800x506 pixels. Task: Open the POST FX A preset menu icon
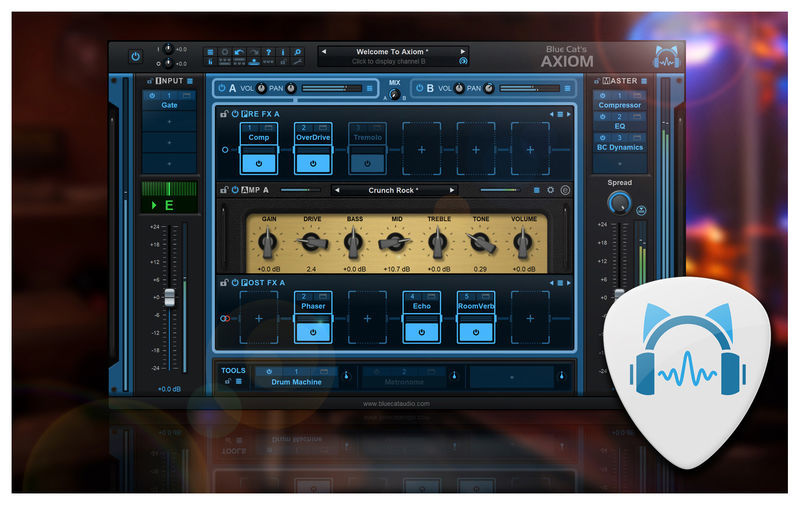pyautogui.click(x=560, y=283)
